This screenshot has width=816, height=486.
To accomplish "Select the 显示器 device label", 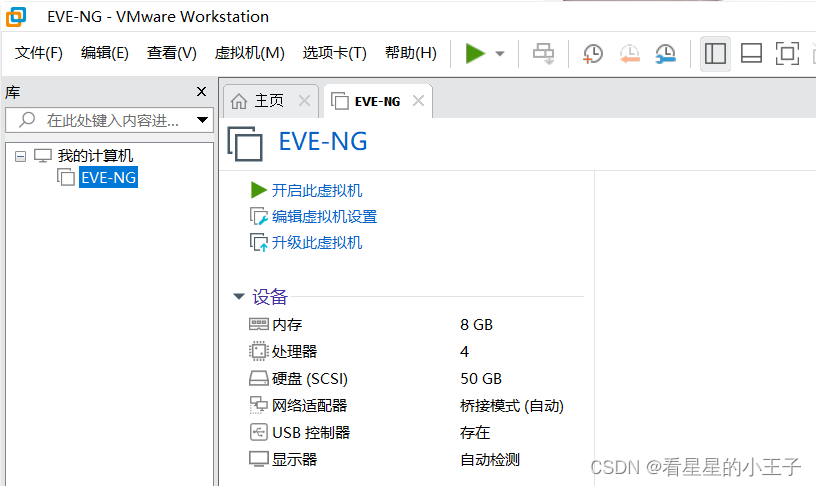I will pos(294,459).
